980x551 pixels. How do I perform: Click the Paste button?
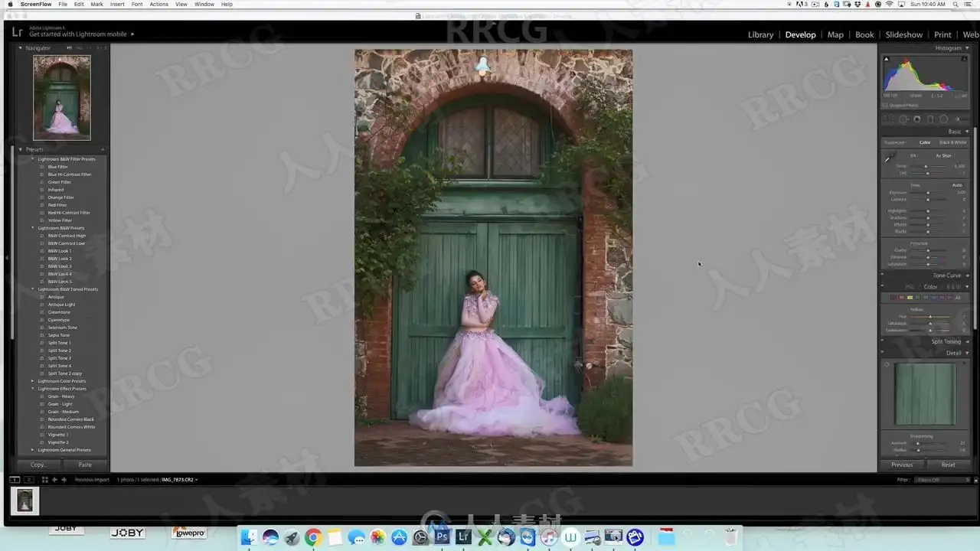(x=85, y=465)
